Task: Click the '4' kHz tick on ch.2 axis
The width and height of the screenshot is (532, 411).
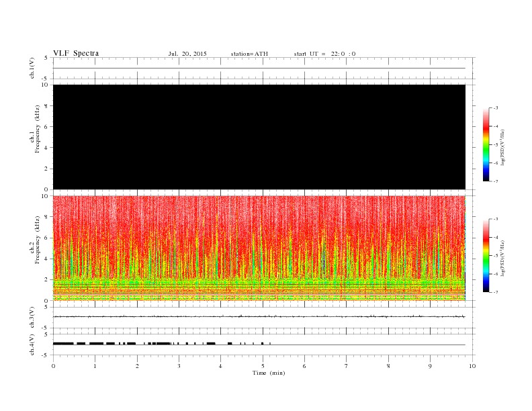Action: [46, 259]
